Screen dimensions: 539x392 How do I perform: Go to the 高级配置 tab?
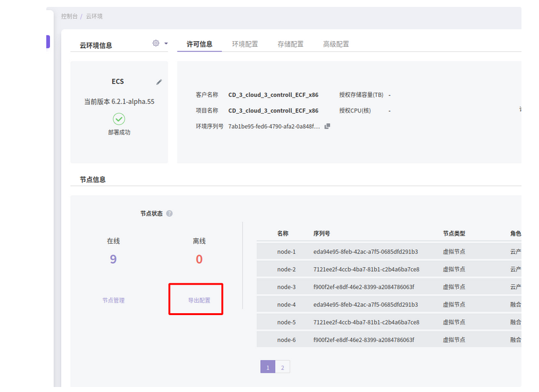tap(336, 44)
